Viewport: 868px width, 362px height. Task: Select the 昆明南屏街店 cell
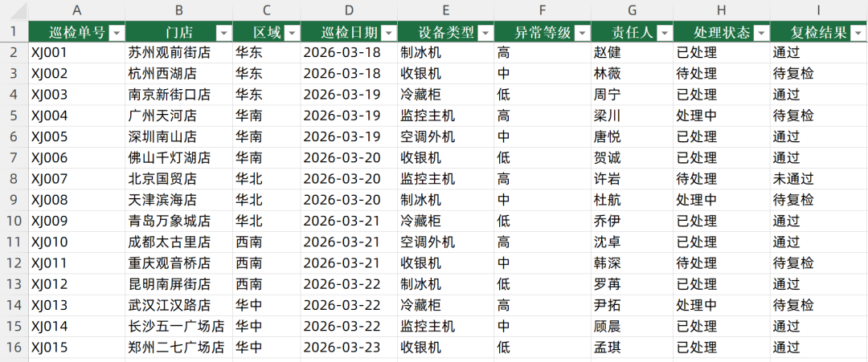[178, 284]
